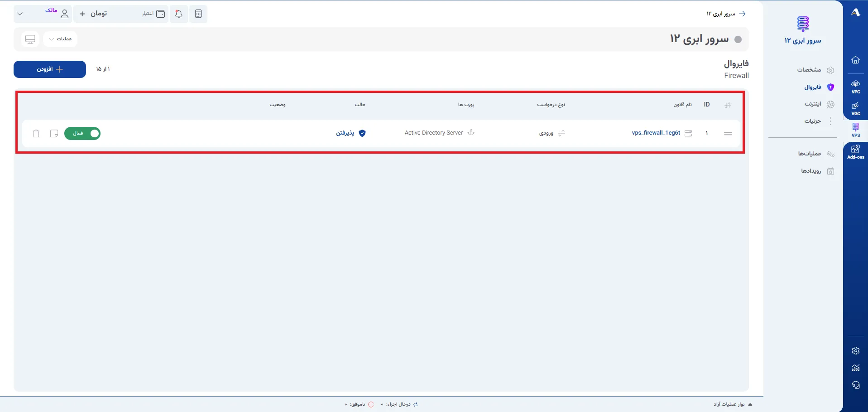This screenshot has width=868, height=412.
Task: Open VPS section in blue rail
Action: click(856, 130)
